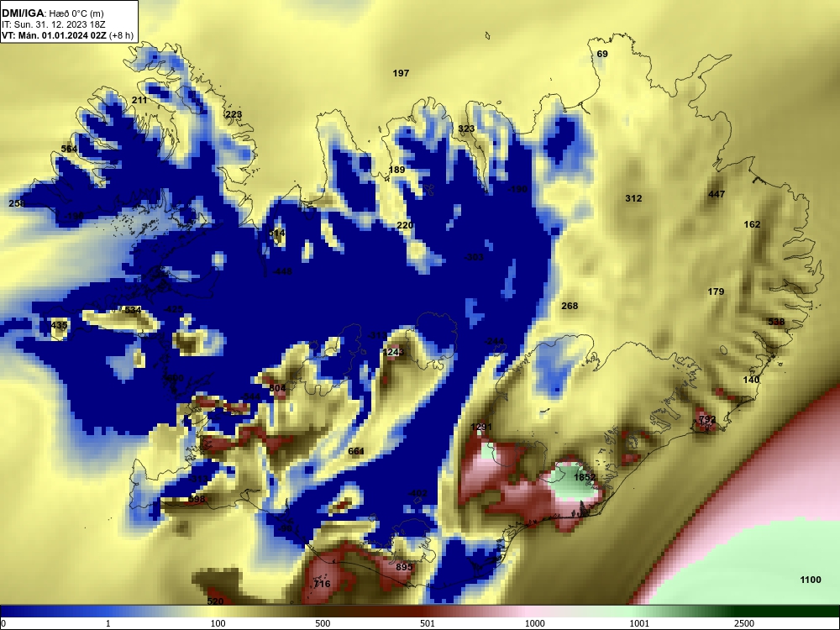Click the value 197 over the northern sea
The height and width of the screenshot is (630, 840).
tap(401, 73)
